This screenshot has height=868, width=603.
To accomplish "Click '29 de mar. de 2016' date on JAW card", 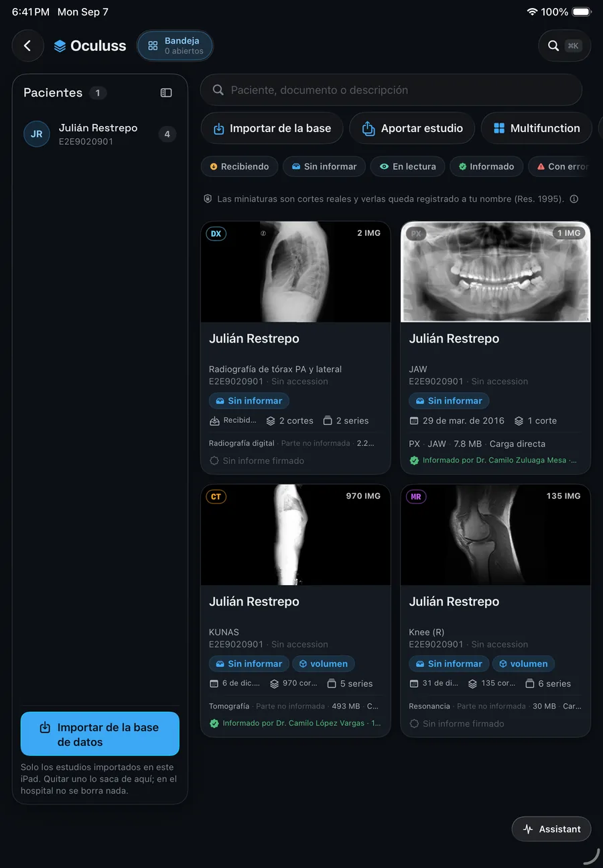I will click(464, 421).
